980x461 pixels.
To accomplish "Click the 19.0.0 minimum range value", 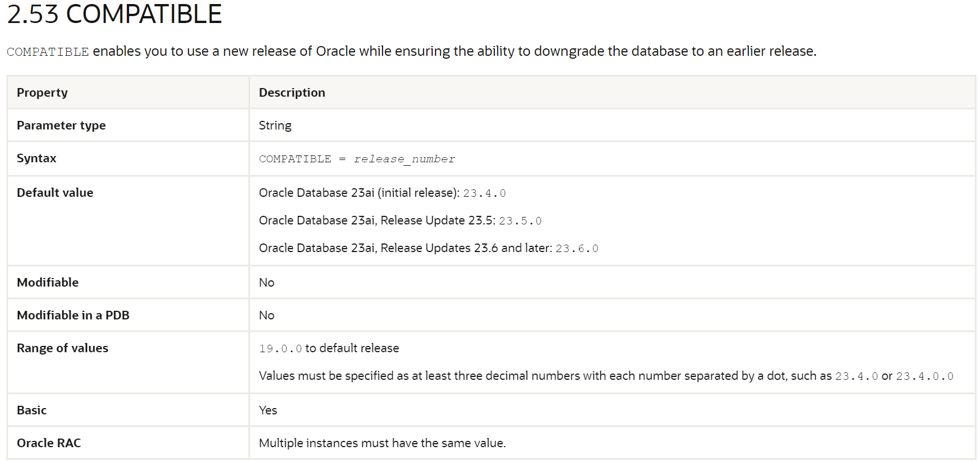I will pyautogui.click(x=280, y=349).
